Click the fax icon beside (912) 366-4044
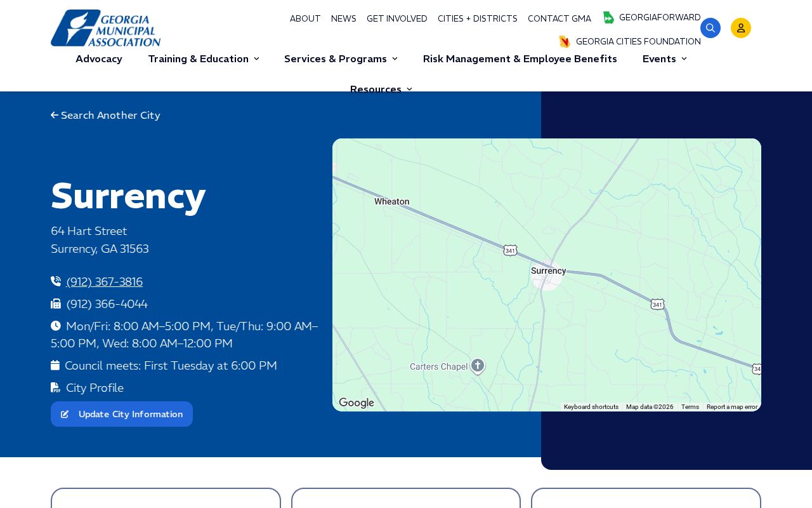 click(x=56, y=304)
